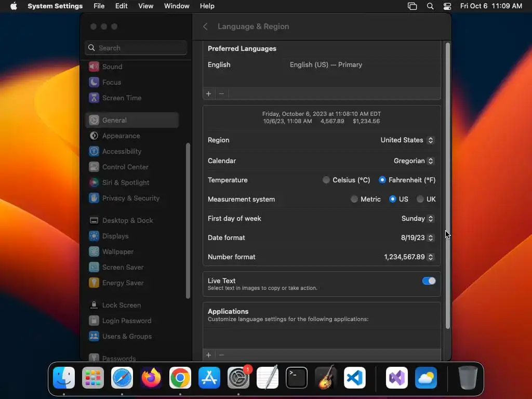Open Spotlight search in menu bar
The image size is (532, 399).
[x=430, y=6]
